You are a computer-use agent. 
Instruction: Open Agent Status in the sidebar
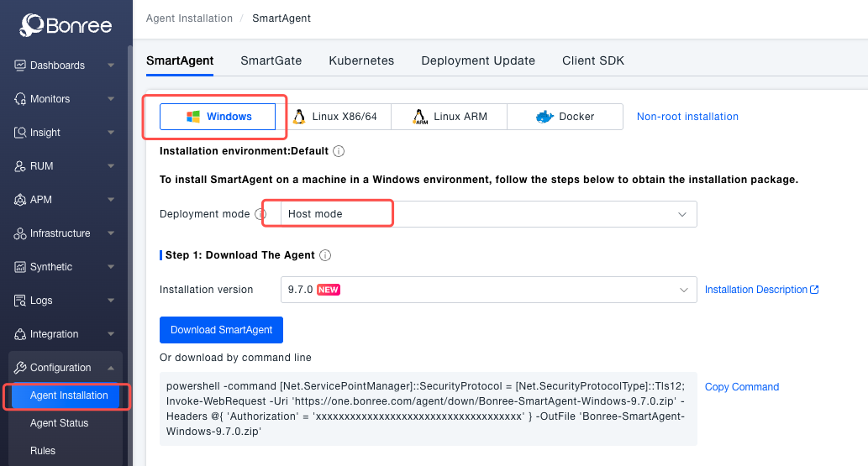pos(59,423)
